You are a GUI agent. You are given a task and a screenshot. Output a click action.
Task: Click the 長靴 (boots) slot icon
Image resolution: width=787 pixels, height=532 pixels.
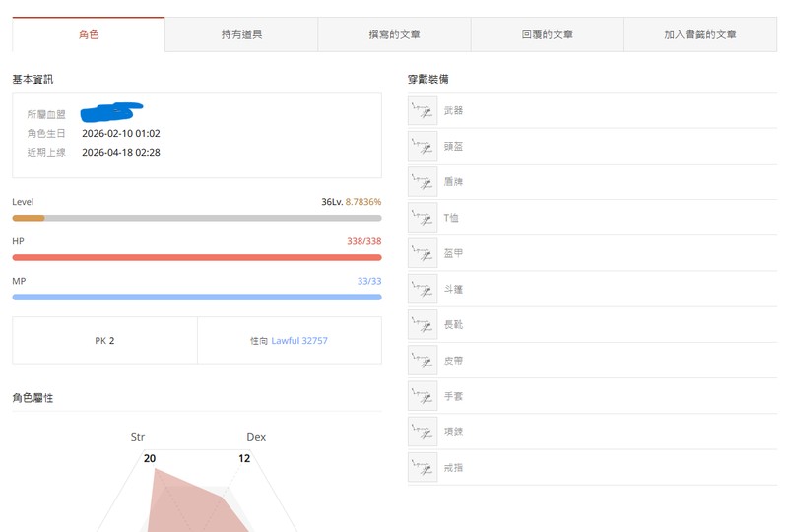point(423,325)
